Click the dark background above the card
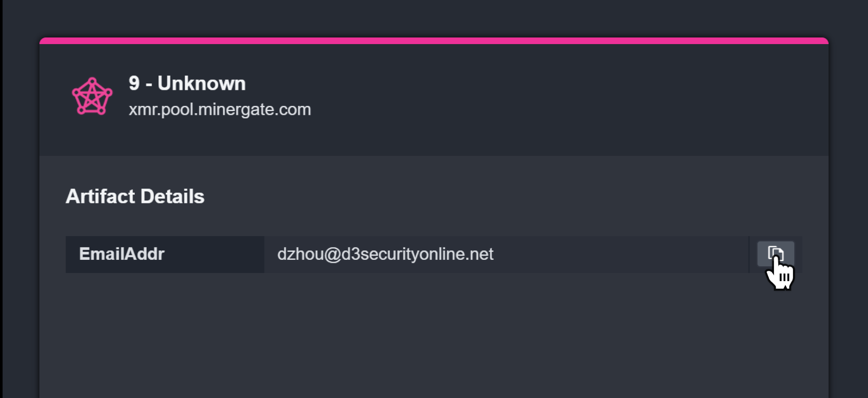The height and width of the screenshot is (398, 868). coord(434,17)
